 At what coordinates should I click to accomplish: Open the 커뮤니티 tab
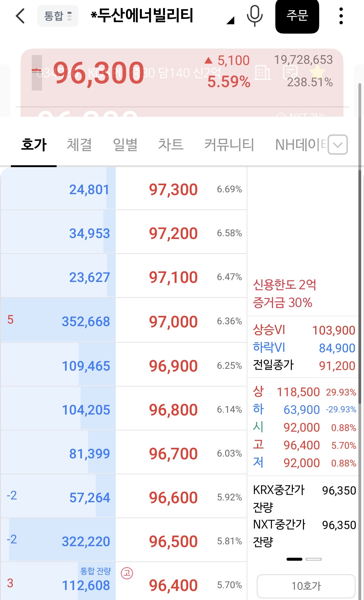[x=229, y=145]
